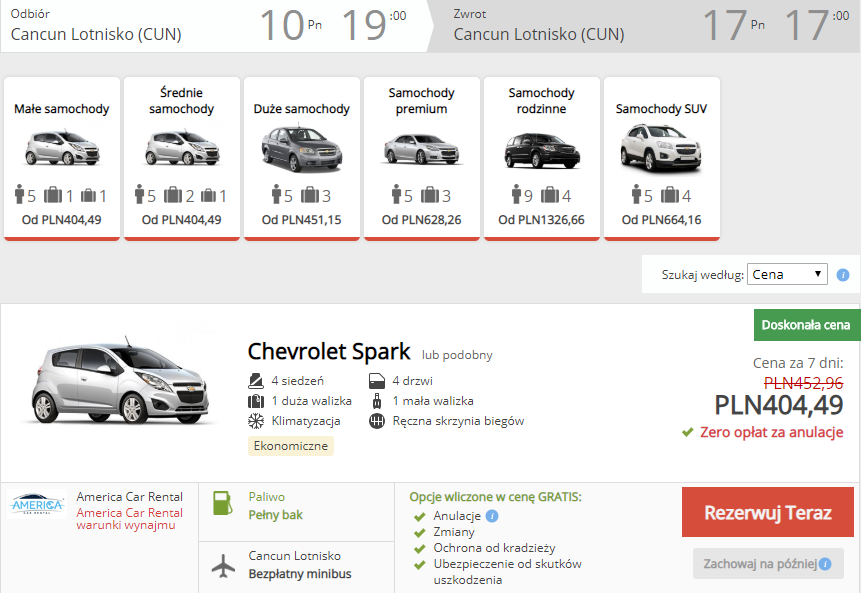Click the return date 17 Pn
The width and height of the screenshot is (861, 593).
click(734, 25)
